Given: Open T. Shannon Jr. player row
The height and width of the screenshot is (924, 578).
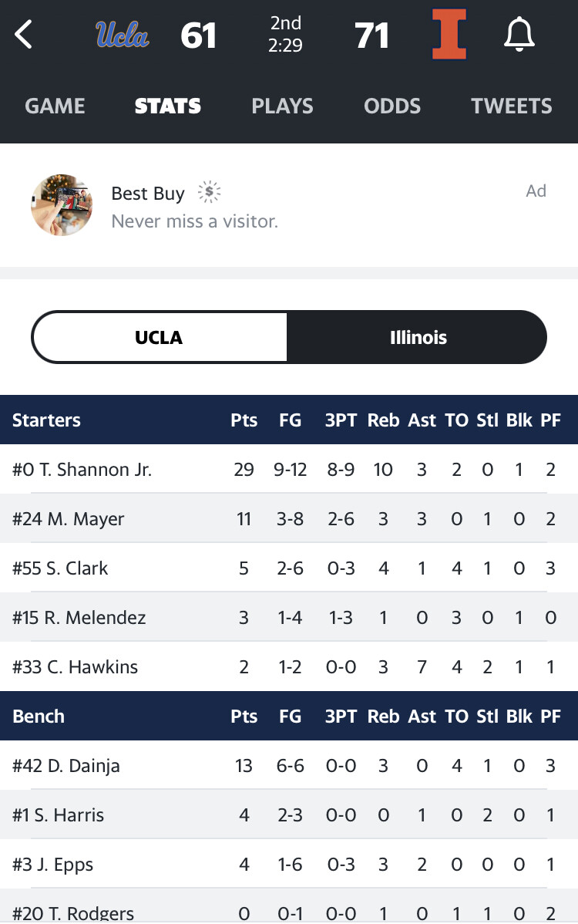Looking at the screenshot, I should tap(82, 470).
